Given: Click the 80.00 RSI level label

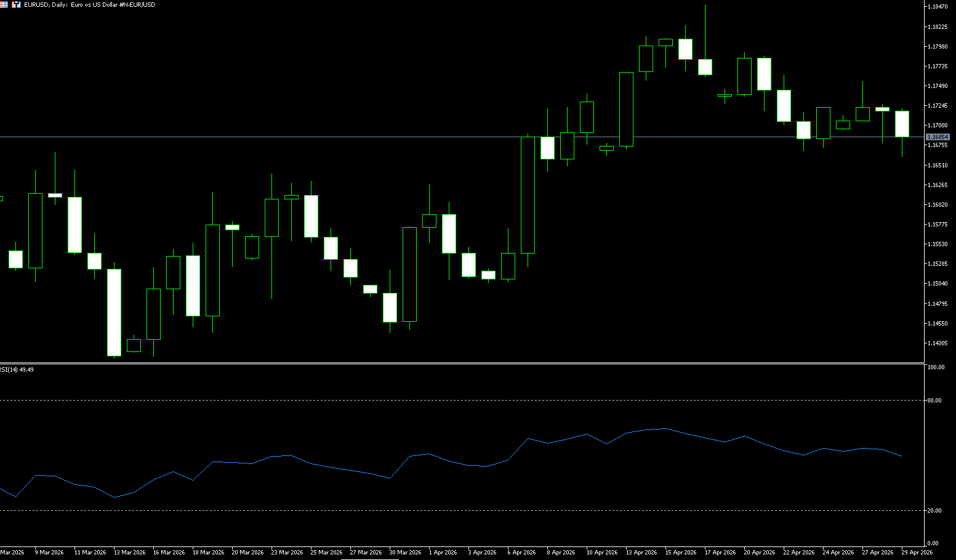Looking at the screenshot, I should (934, 401).
